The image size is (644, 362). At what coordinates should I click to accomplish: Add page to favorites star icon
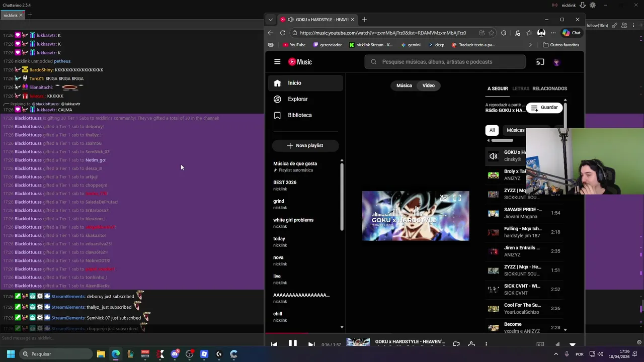coord(491,33)
